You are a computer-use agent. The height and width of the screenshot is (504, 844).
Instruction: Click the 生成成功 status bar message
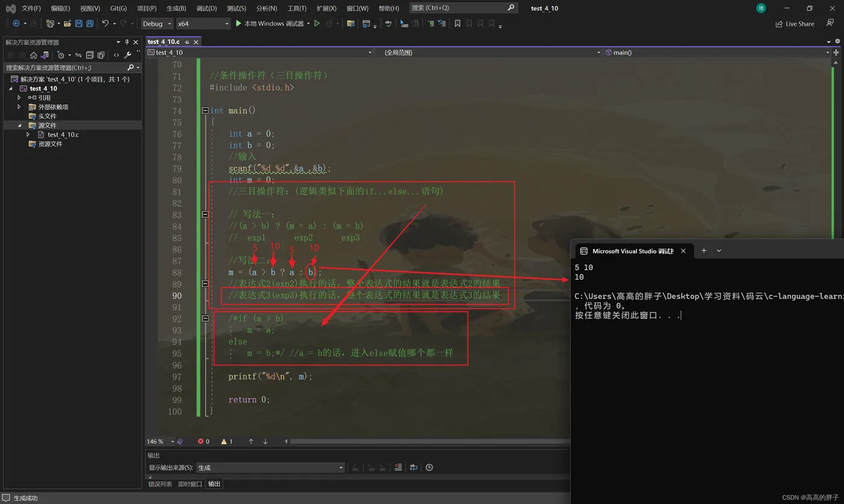click(x=25, y=498)
